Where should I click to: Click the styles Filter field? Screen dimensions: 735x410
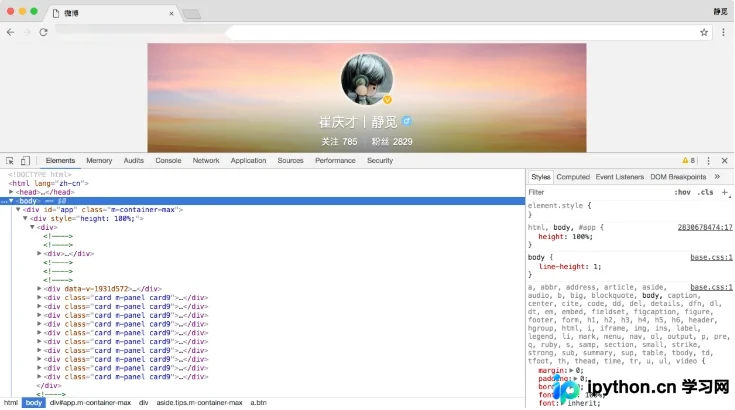[x=598, y=192]
